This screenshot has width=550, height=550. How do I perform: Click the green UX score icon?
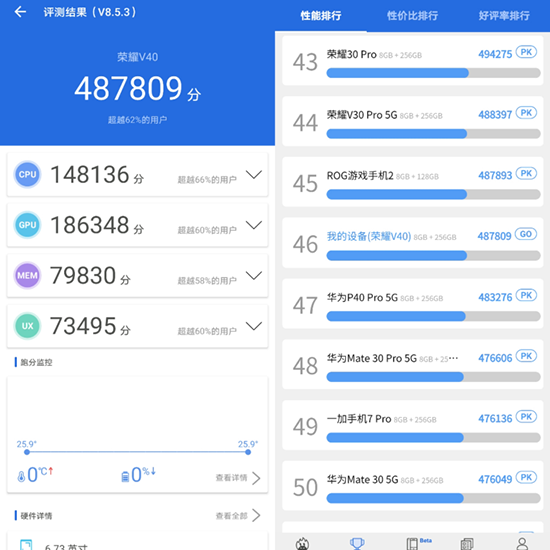pyautogui.click(x=27, y=326)
